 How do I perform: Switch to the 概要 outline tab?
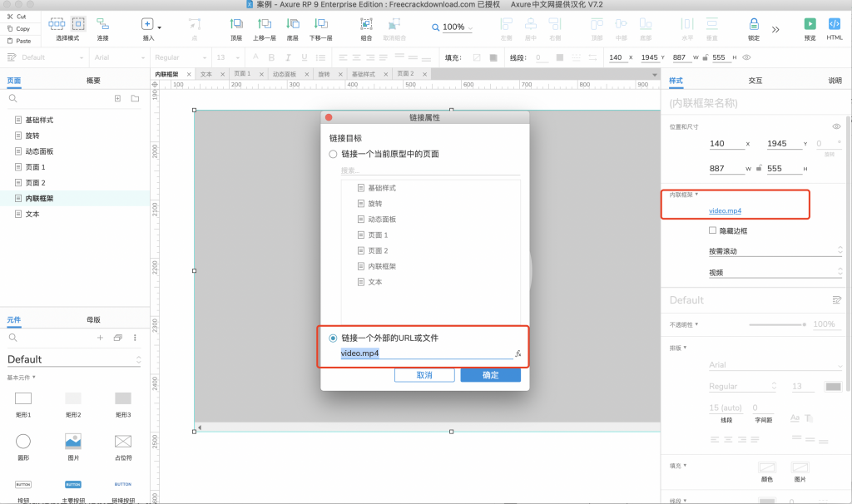93,81
